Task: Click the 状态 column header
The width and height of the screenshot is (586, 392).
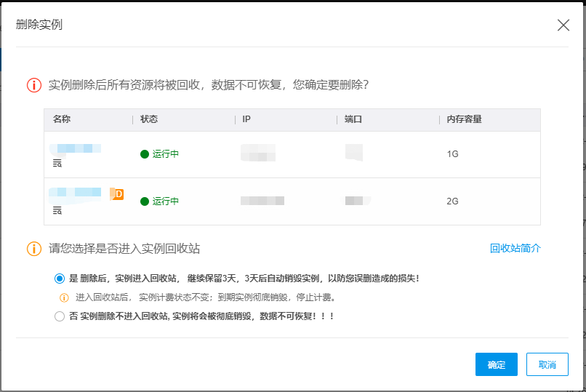Action: coord(149,119)
